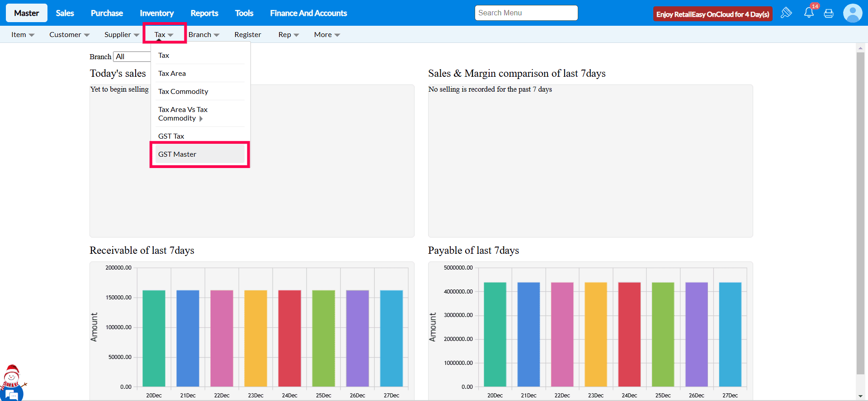
Task: Open the Supplier dropdown
Action: click(x=122, y=35)
